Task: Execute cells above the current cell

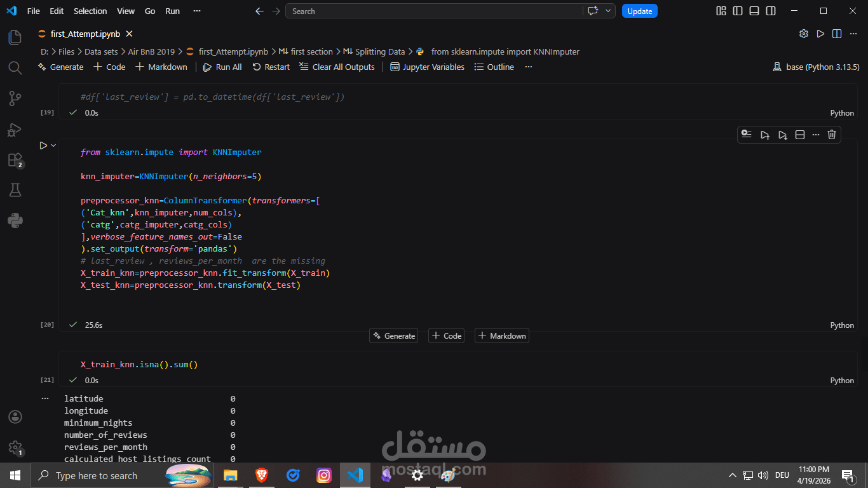Action: tap(765, 134)
